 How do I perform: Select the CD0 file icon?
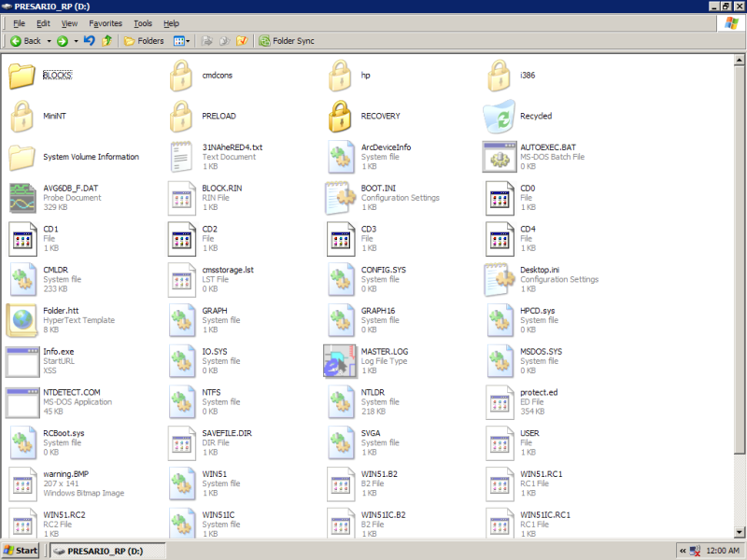500,198
